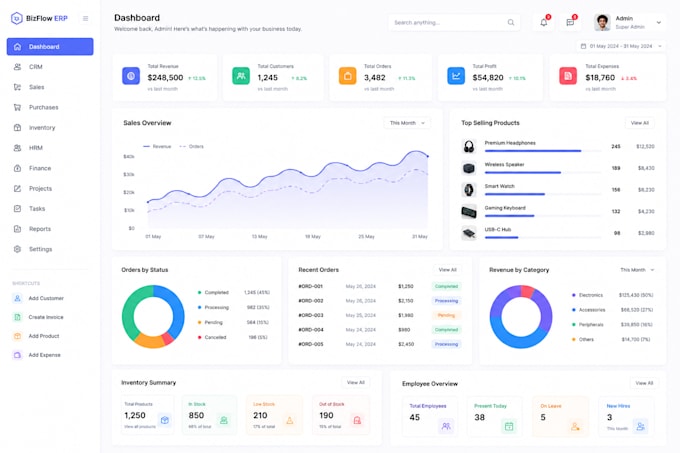Toggle Revenue series in chart legend

click(x=157, y=147)
